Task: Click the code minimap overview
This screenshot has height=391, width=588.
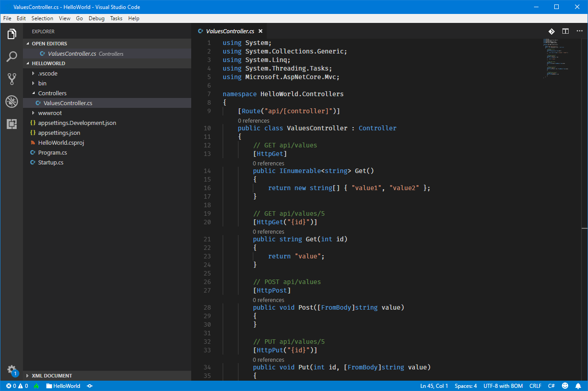Action: click(558, 58)
